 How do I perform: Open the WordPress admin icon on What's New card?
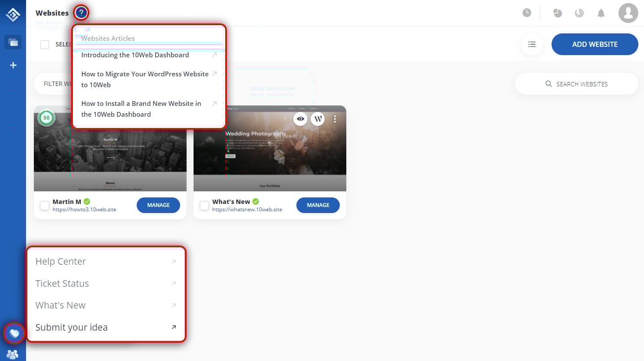tap(318, 118)
